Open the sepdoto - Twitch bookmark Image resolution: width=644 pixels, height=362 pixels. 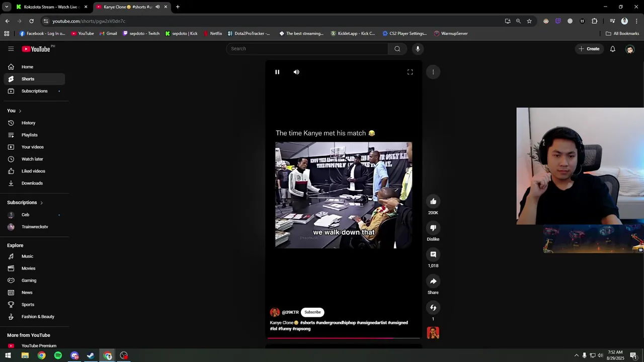141,34
